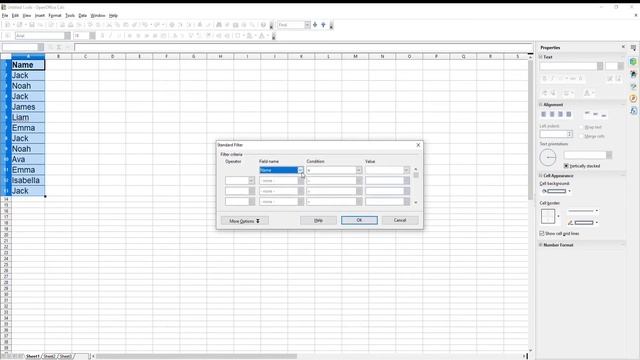Screen dimensions: 640x360
Task: Open first row Value dropdown
Action: click(x=407, y=170)
